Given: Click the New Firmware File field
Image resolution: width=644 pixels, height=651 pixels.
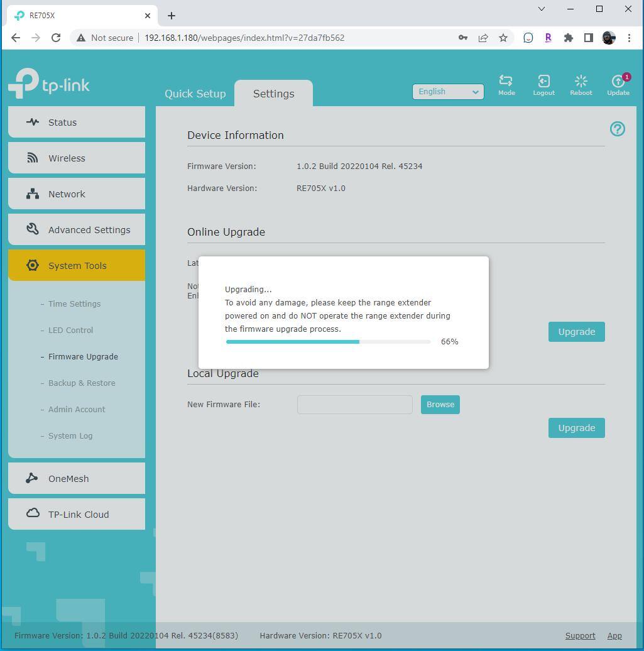Looking at the screenshot, I should pyautogui.click(x=354, y=405).
